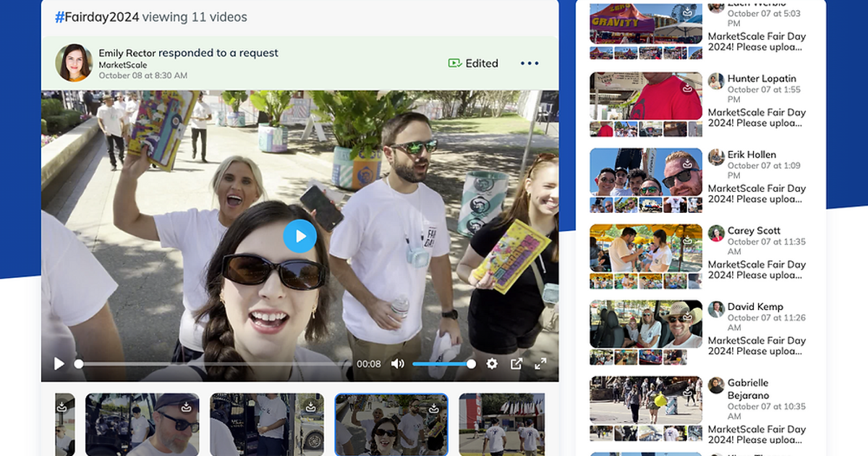This screenshot has width=868, height=456.
Task: Download Erik Hollen's video
Action: pos(688,164)
